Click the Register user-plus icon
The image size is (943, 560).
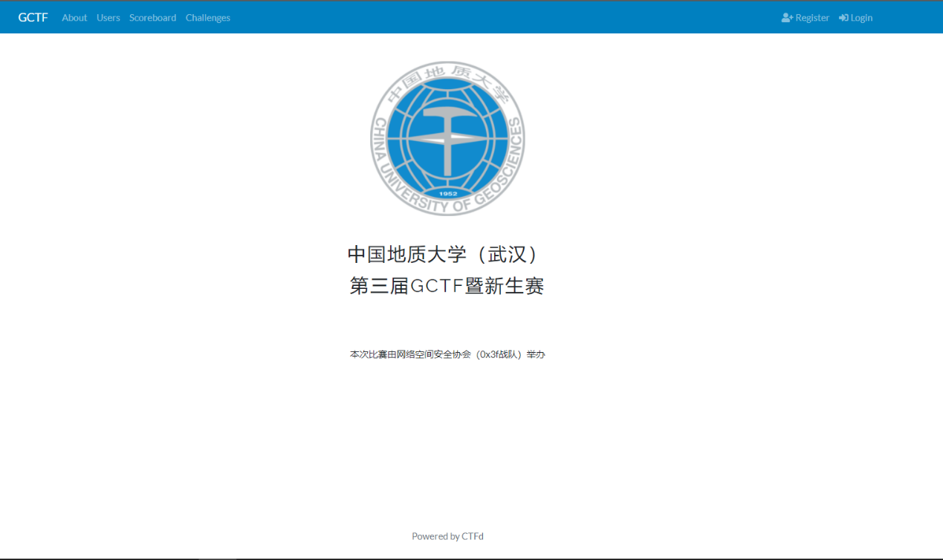[x=787, y=18]
